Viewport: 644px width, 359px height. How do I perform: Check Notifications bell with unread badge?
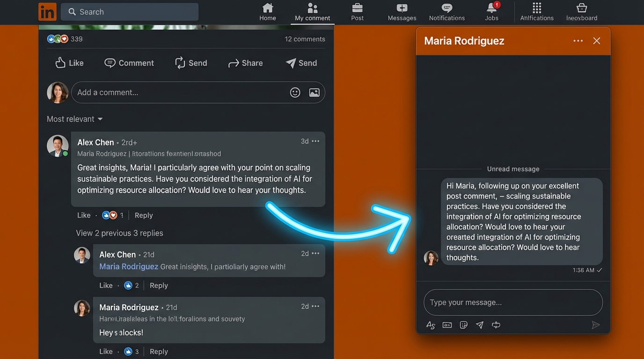(446, 12)
